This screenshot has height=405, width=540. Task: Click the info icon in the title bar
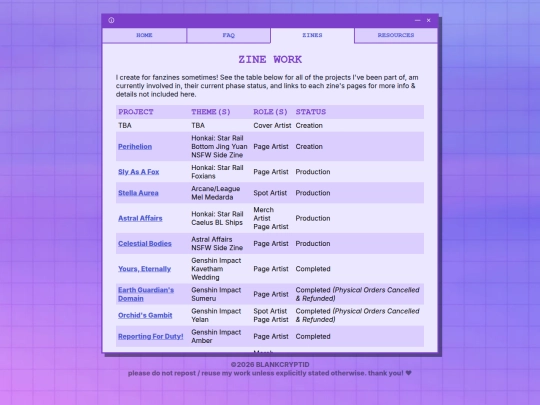pos(111,20)
